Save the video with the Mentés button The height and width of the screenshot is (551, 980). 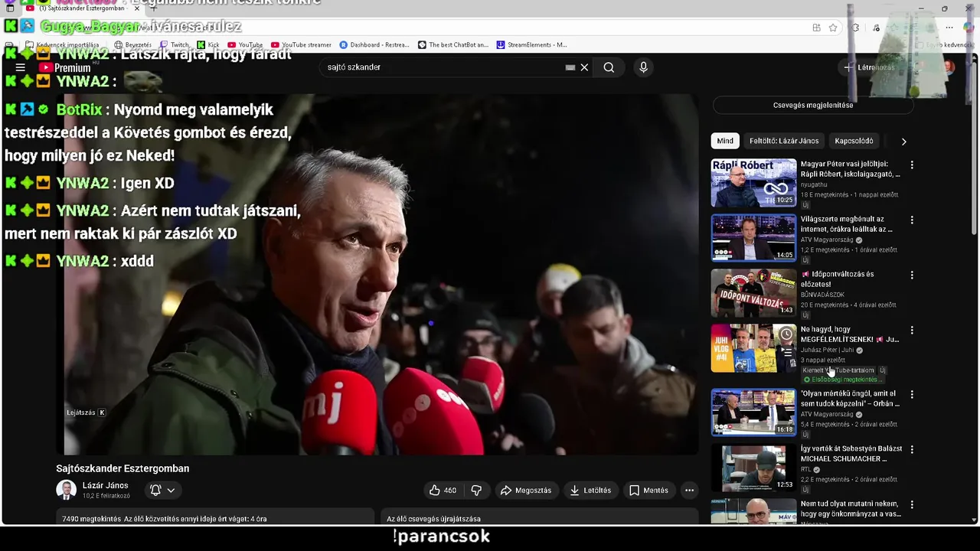pyautogui.click(x=648, y=491)
